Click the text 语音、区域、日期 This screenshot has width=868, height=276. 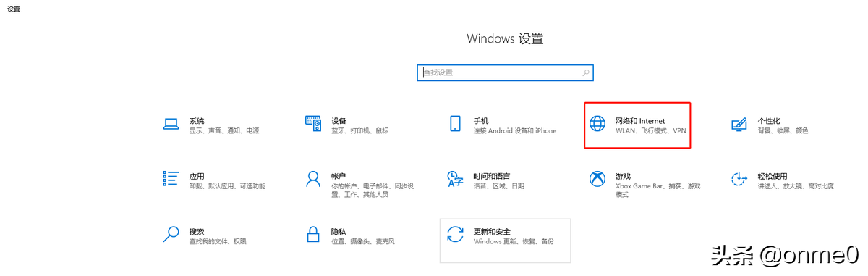pyautogui.click(x=499, y=186)
